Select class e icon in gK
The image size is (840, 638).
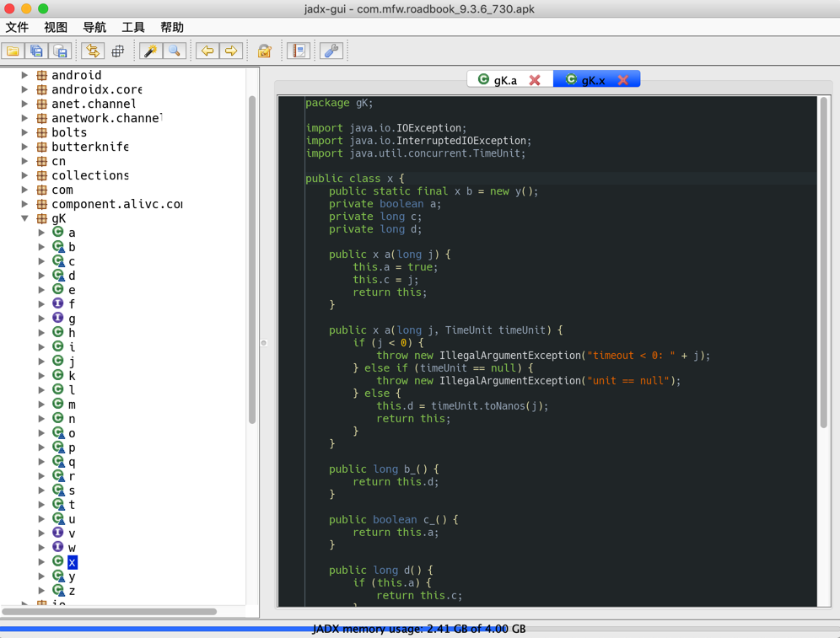(58, 290)
